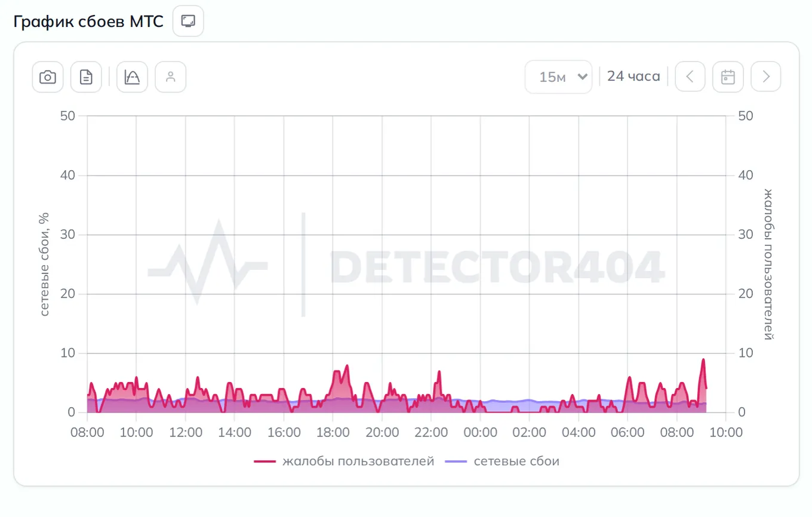The height and width of the screenshot is (517, 812).
Task: Go to next period with the right arrow
Action: [x=766, y=76]
